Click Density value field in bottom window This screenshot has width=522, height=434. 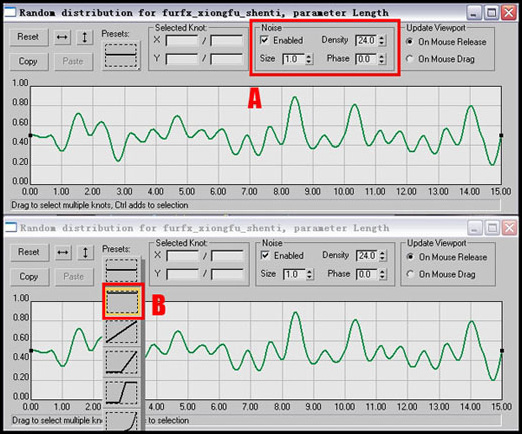pos(367,256)
